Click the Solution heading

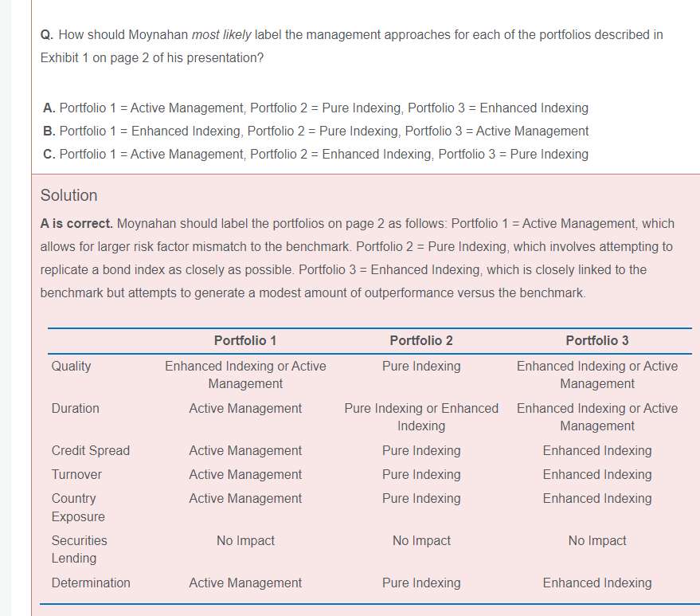69,195
